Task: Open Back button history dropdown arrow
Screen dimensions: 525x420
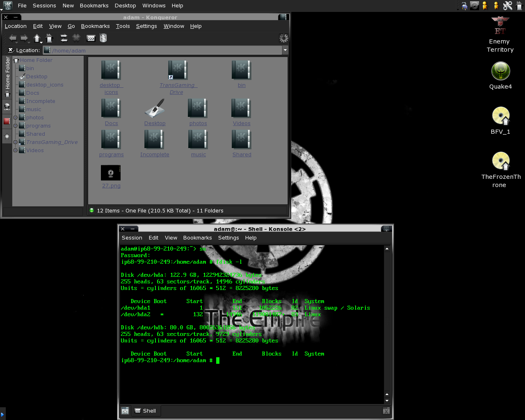Action: coord(16,42)
